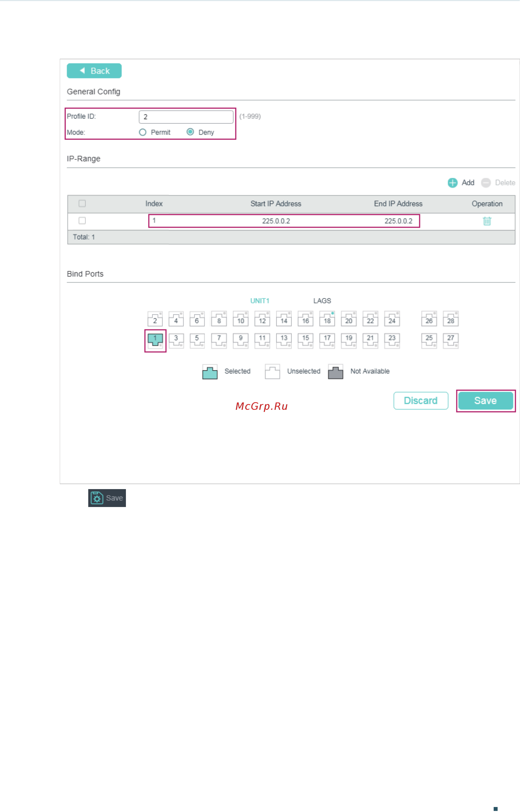
Task: Click the Start IP Address column header
Action: [x=276, y=204]
